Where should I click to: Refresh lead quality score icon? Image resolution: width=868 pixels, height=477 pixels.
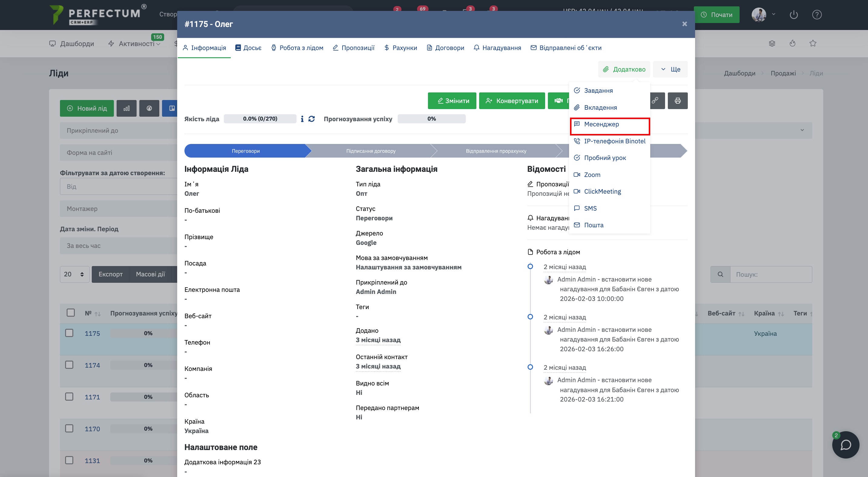point(311,119)
